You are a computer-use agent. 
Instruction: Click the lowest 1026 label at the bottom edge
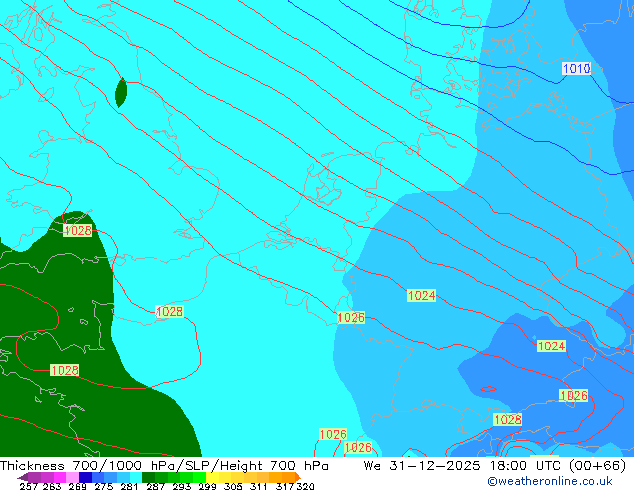358,447
